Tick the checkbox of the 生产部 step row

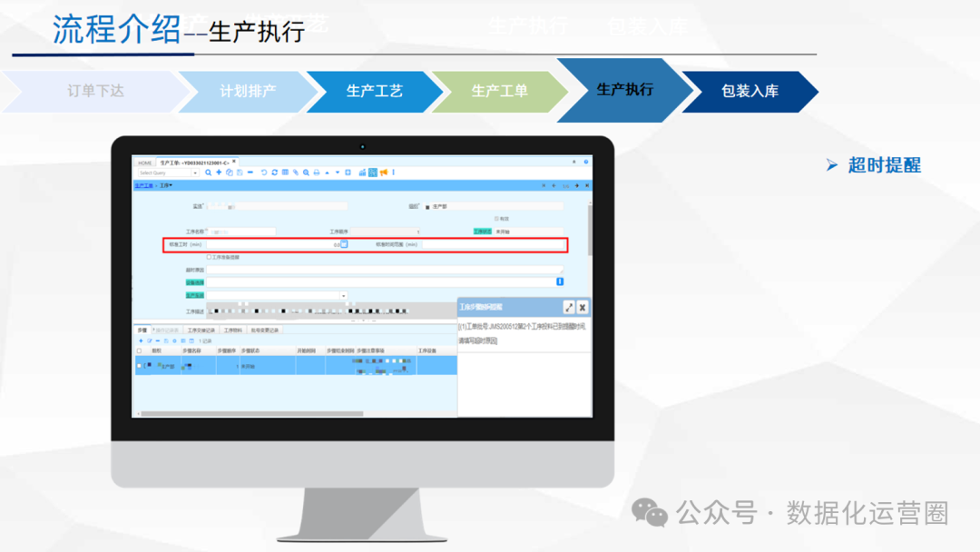139,366
